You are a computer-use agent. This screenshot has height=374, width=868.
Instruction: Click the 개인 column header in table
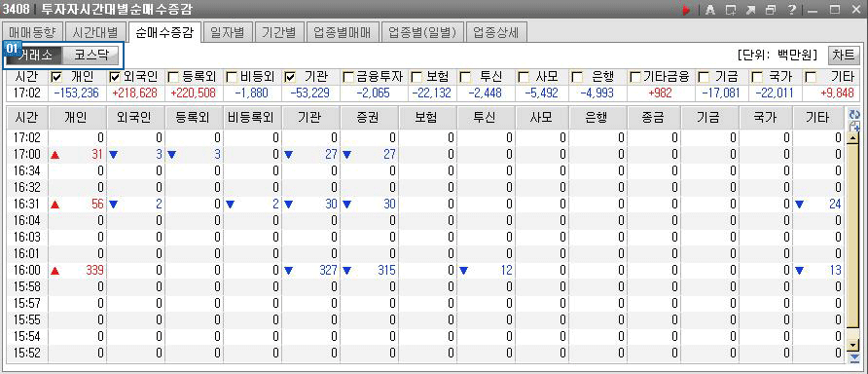pyautogui.click(x=78, y=117)
